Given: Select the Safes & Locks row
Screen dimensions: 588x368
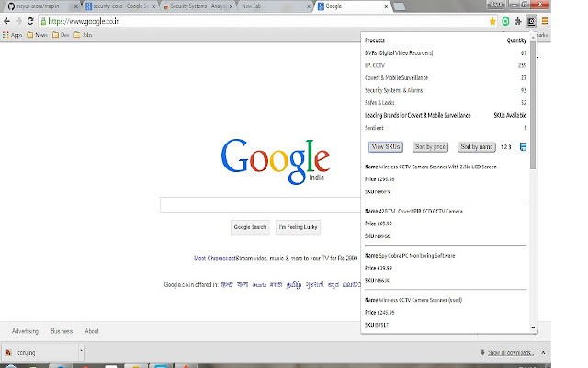Looking at the screenshot, I should 446,102.
